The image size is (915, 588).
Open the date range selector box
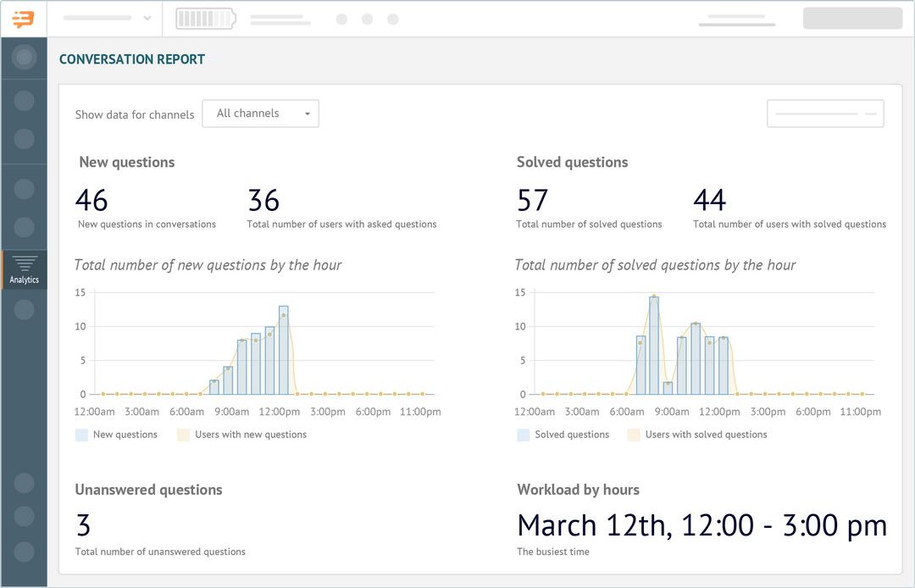coord(824,114)
